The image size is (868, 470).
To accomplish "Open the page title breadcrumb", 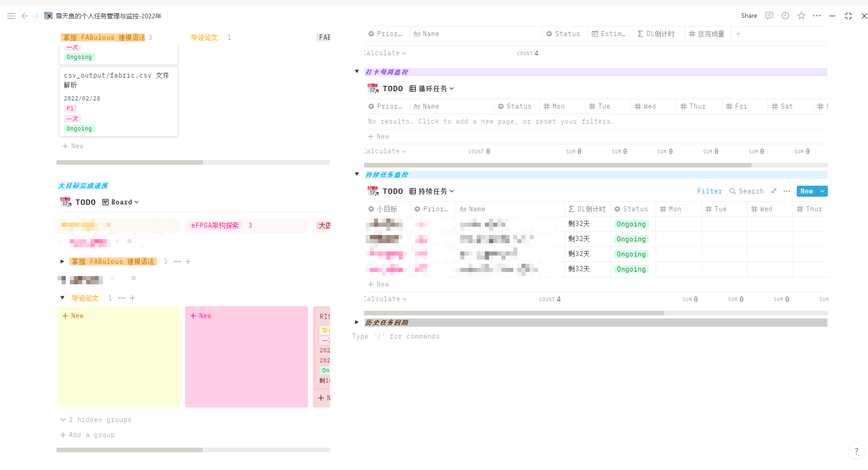I will [109, 16].
